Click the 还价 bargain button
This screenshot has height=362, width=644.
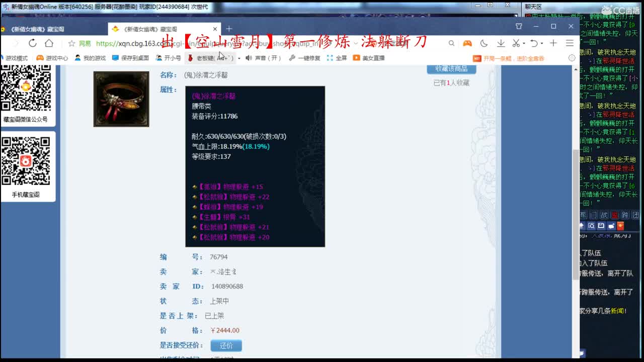[226, 345]
